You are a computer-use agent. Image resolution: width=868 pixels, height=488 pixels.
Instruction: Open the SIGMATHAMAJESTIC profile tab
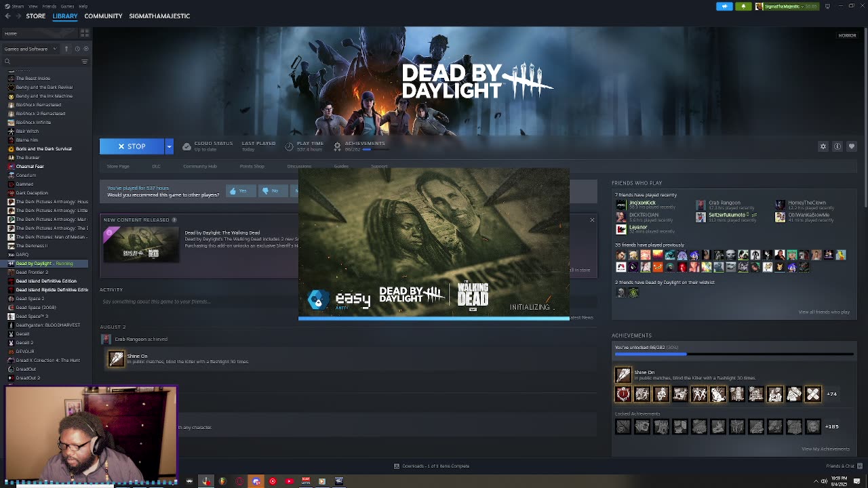[x=159, y=16]
